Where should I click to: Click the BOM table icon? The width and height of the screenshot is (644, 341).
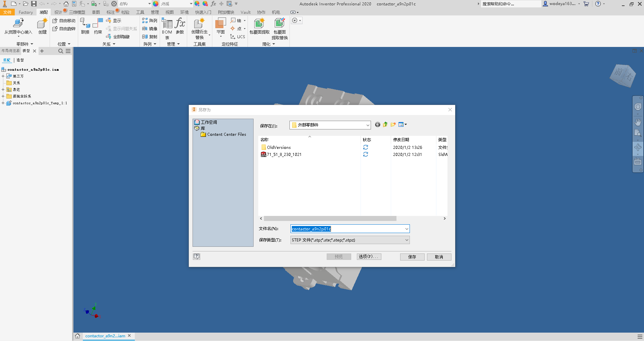point(167,24)
